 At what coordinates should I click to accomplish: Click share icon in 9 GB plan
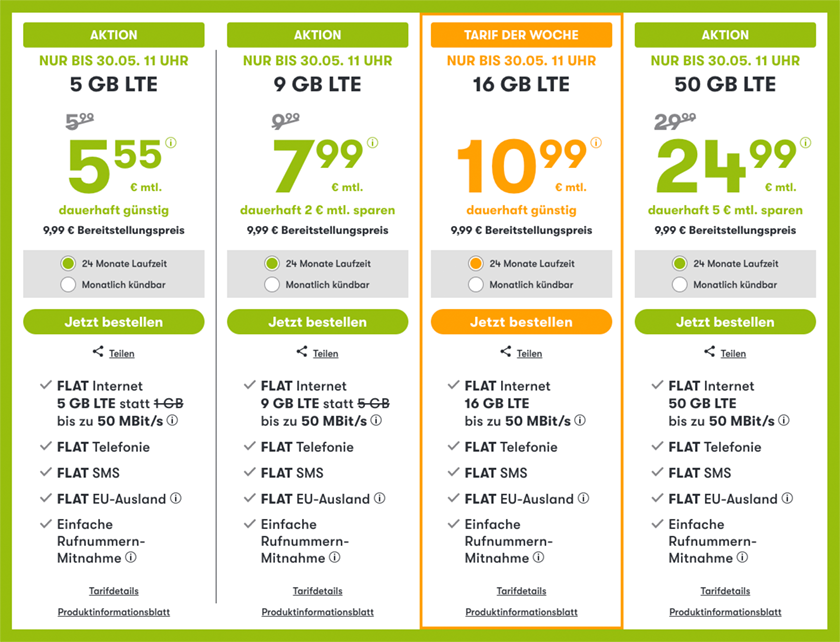click(302, 352)
